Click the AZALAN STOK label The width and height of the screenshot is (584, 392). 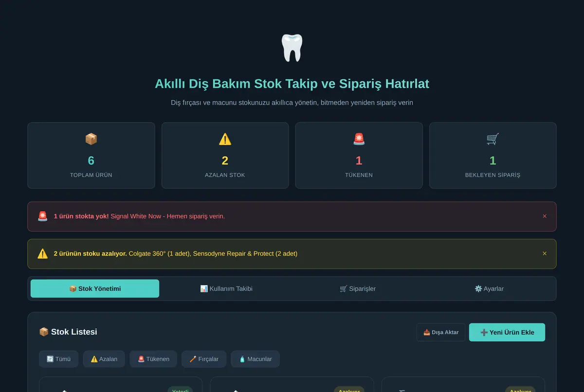225,175
